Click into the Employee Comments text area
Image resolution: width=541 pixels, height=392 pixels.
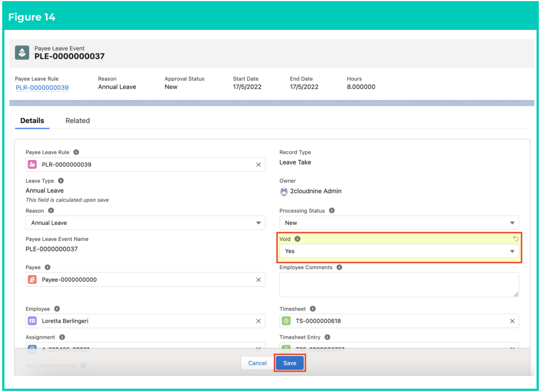(x=399, y=285)
